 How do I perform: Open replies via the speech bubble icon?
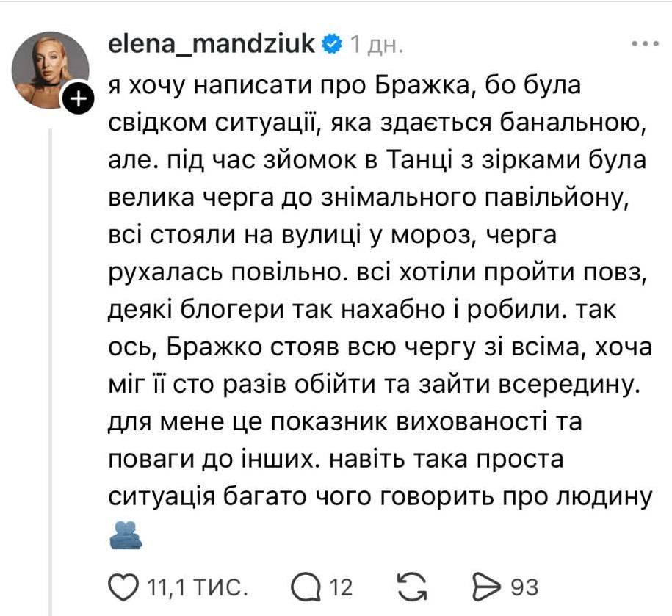(304, 587)
